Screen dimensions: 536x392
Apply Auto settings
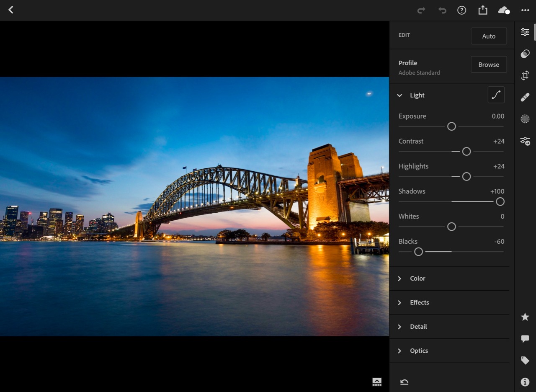[x=489, y=36]
